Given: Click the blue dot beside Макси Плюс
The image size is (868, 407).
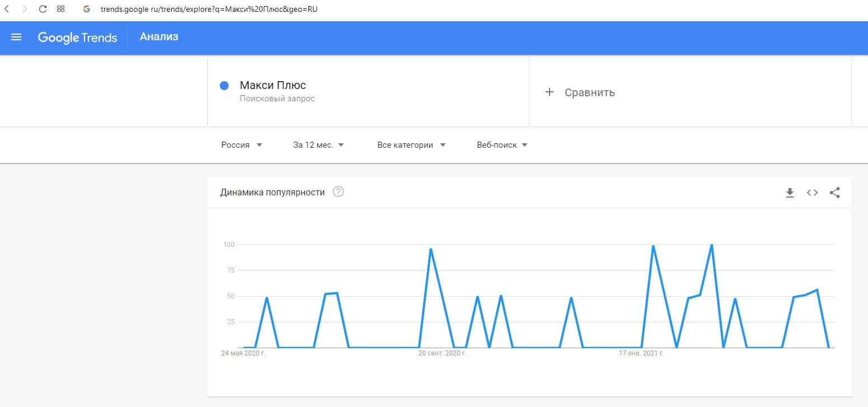Looking at the screenshot, I should coord(224,86).
